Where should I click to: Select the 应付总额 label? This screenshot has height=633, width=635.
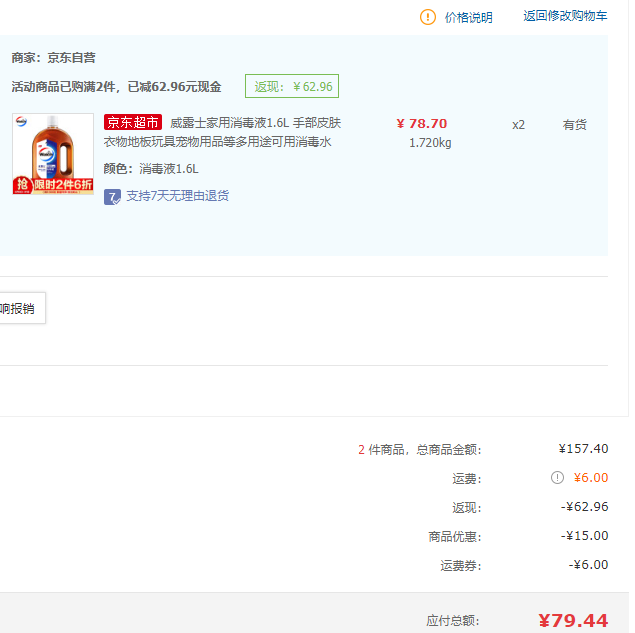click(x=453, y=621)
